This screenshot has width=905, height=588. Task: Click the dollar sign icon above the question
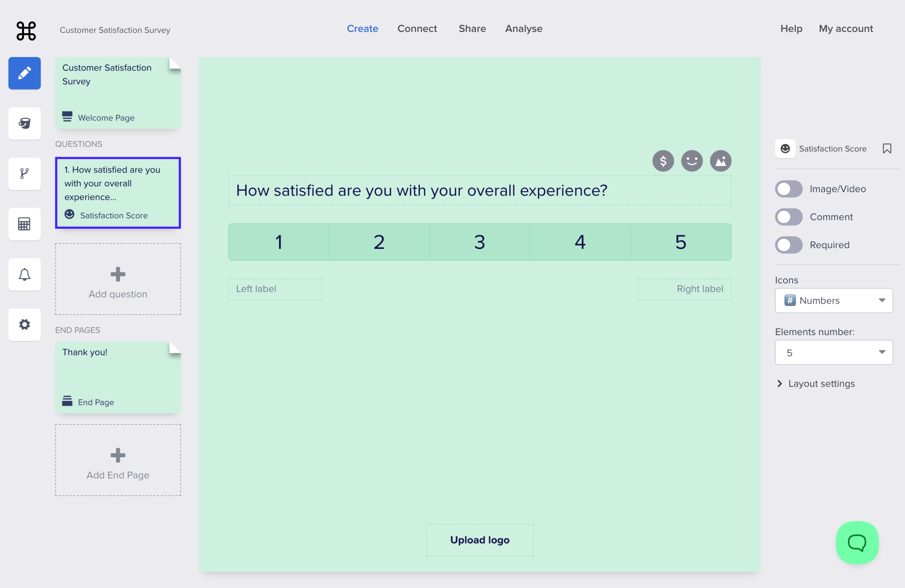[x=663, y=161]
